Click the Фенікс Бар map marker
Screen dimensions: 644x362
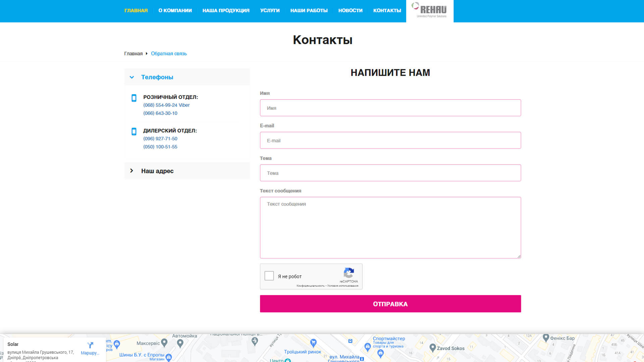[546, 338]
